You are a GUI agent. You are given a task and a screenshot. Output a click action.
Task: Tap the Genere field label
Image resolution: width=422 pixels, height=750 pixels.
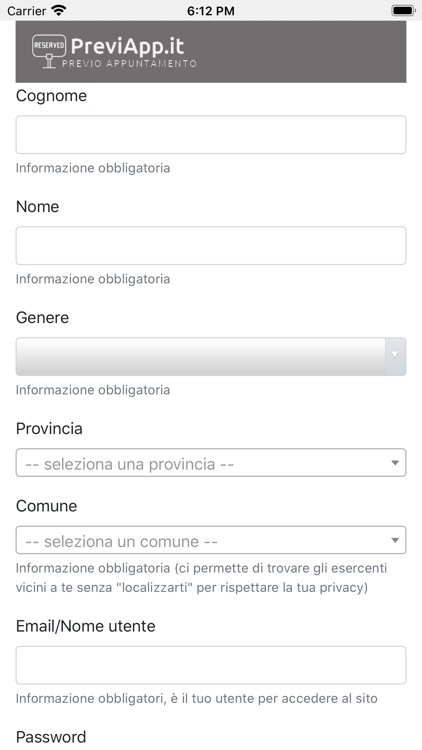[42, 318]
